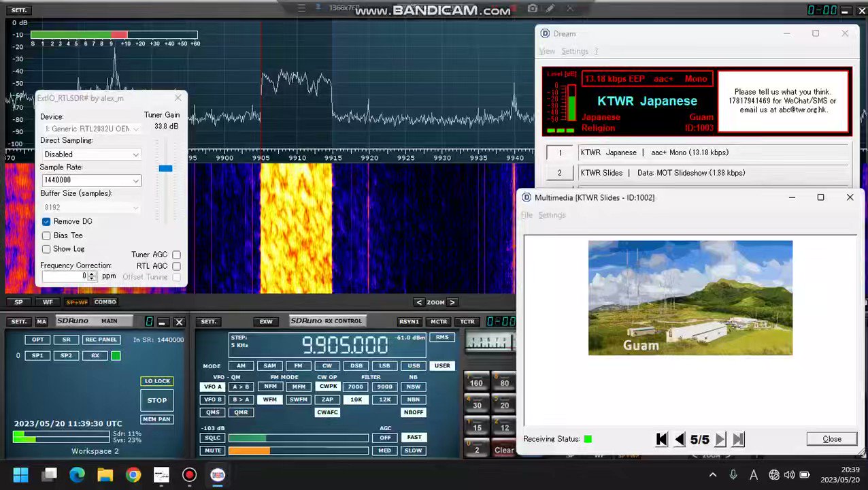This screenshot has height=490, width=868.
Task: Select the 30 meter band button
Action: click(x=476, y=406)
